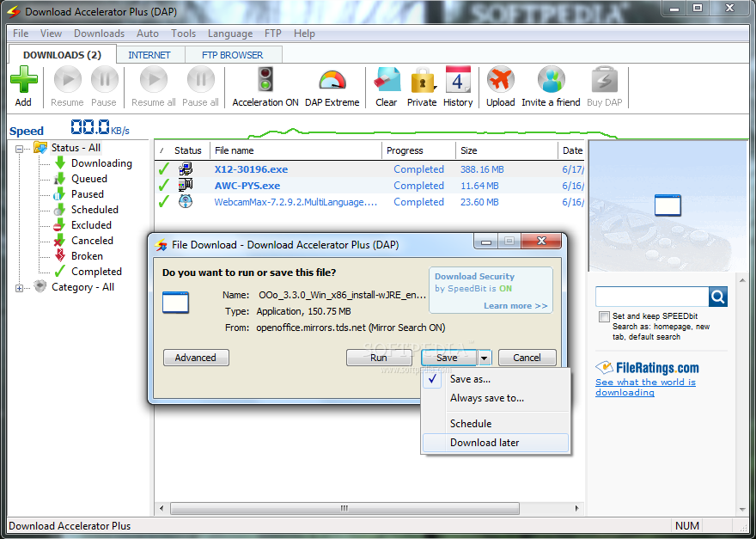Click the search input field
The width and height of the screenshot is (756, 539).
pyautogui.click(x=652, y=297)
